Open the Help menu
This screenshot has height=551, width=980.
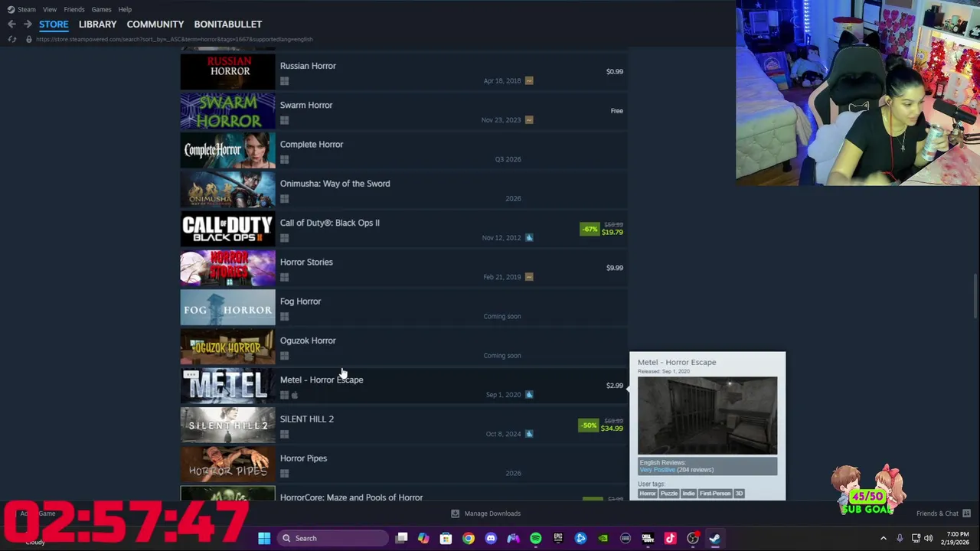125,9
